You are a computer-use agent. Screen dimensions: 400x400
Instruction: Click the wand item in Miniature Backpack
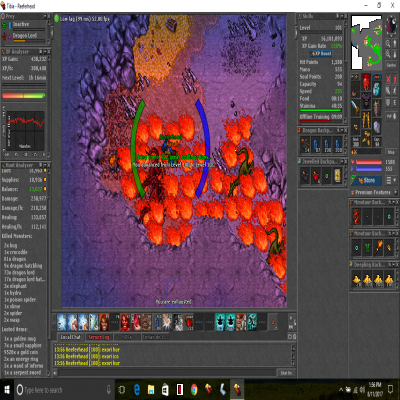tap(378, 248)
